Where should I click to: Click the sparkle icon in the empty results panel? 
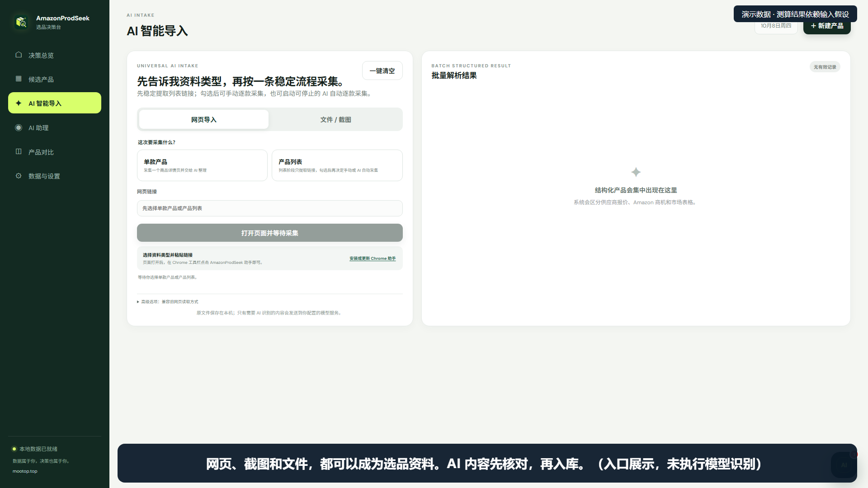click(636, 172)
